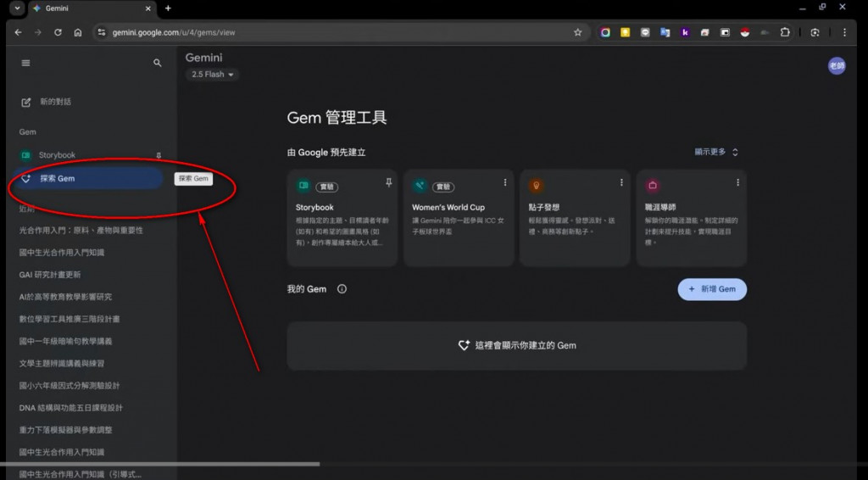Open chat 光合作用入門：原料、產物與重要性
Screen dimensions: 868x480
(x=81, y=231)
